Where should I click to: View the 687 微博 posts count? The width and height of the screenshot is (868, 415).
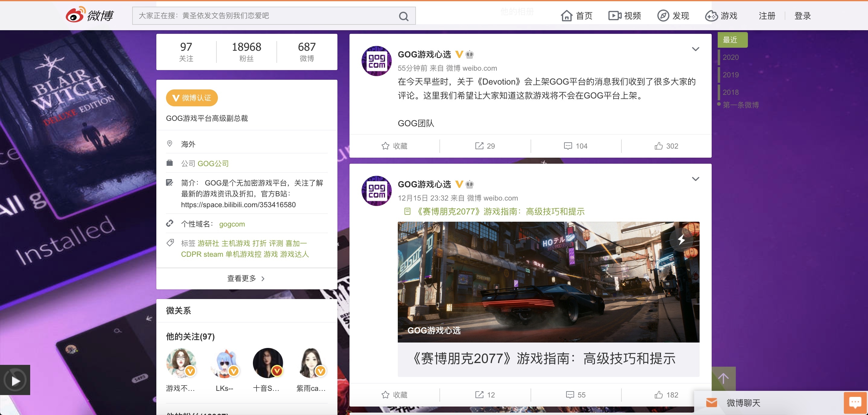[x=307, y=52]
